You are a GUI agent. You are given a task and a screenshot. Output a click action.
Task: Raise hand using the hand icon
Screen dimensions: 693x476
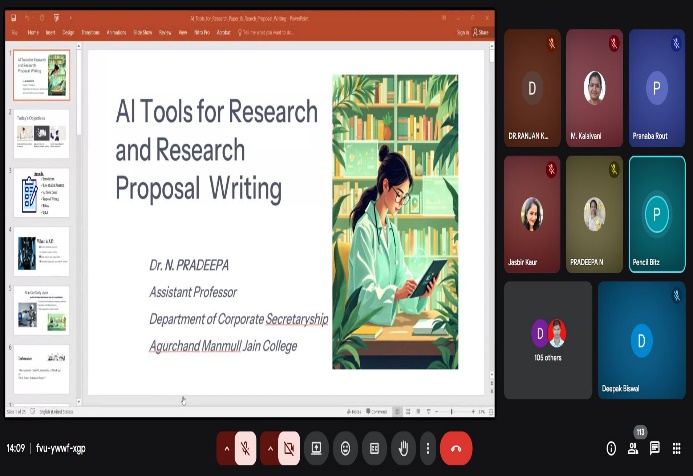pyautogui.click(x=404, y=449)
